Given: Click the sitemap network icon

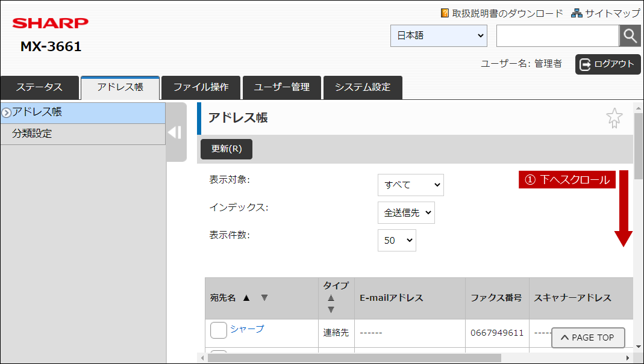Looking at the screenshot, I should [x=577, y=13].
